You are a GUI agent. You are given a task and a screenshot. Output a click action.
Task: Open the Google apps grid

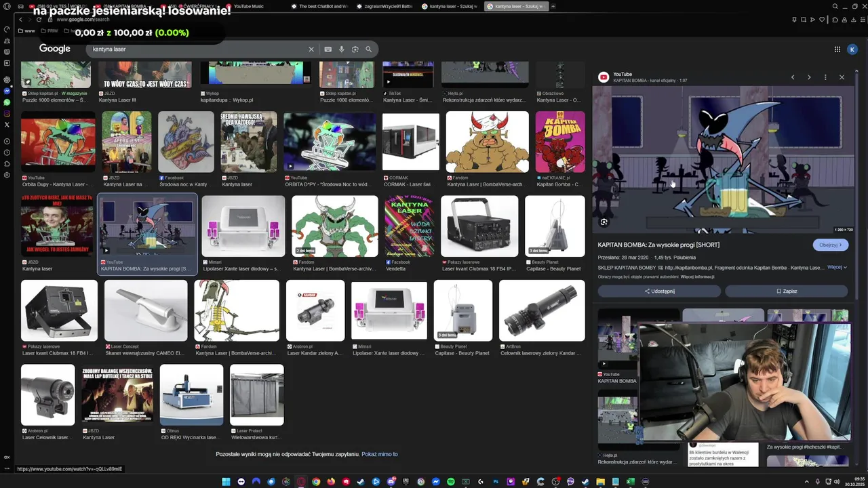[837, 49]
